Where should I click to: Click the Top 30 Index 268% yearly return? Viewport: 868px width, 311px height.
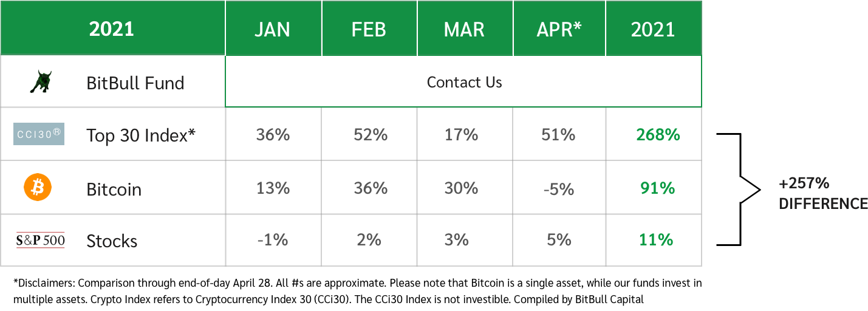658,134
